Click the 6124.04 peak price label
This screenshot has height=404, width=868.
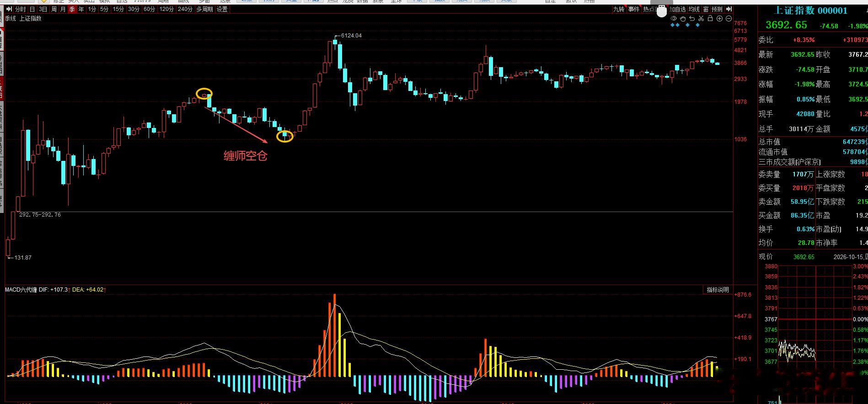tap(351, 36)
